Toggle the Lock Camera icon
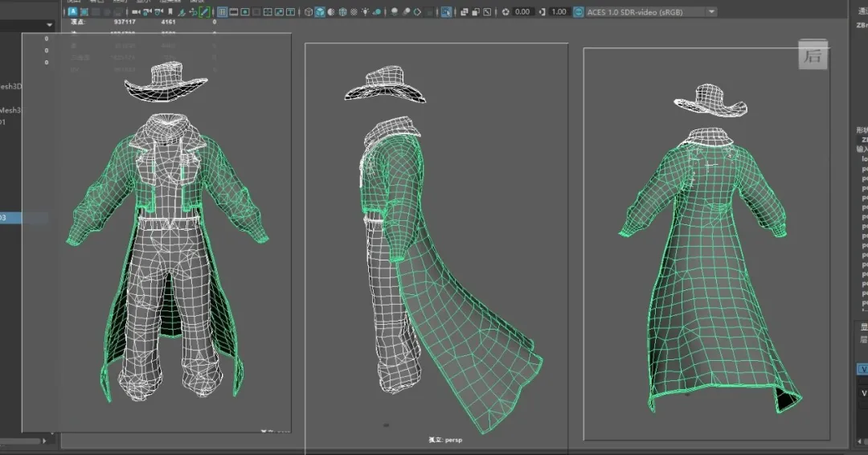The image size is (868, 455). pyautogui.click(x=147, y=11)
